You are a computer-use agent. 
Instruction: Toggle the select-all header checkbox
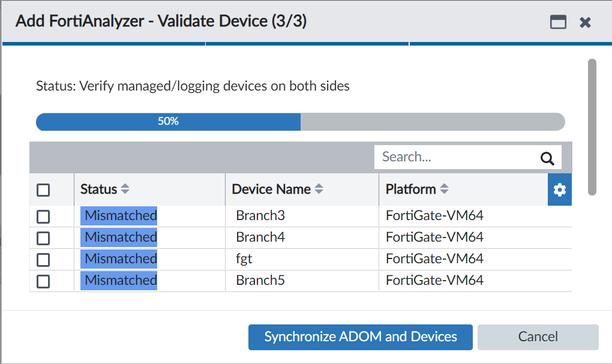click(43, 190)
